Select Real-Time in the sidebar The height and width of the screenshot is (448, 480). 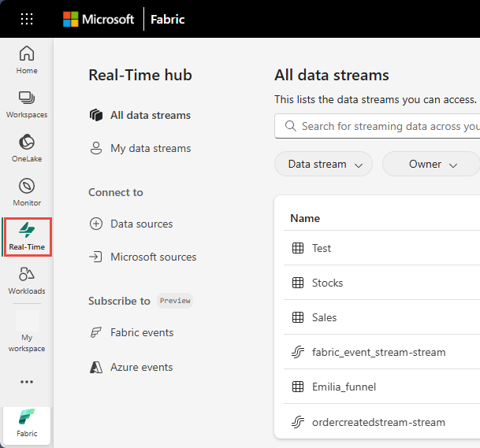27,237
